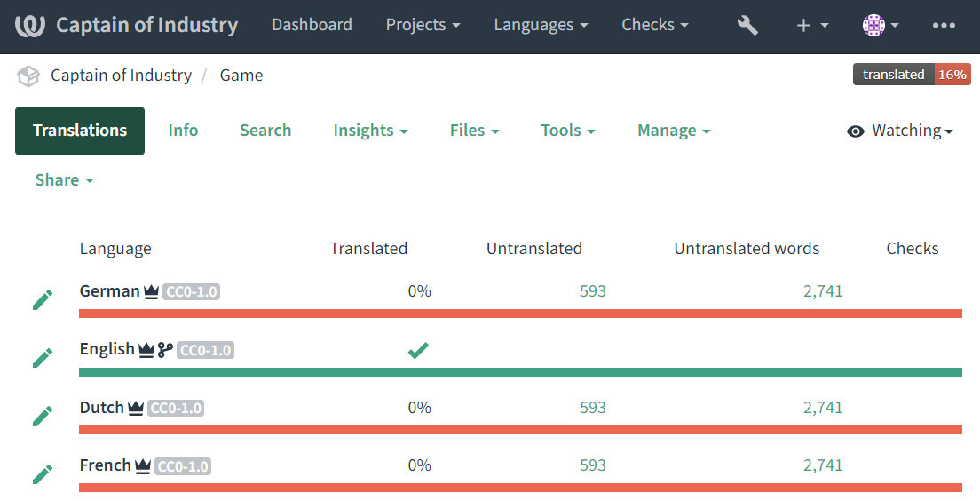Open the Dutch translation
The image size is (980, 501).
point(102,407)
